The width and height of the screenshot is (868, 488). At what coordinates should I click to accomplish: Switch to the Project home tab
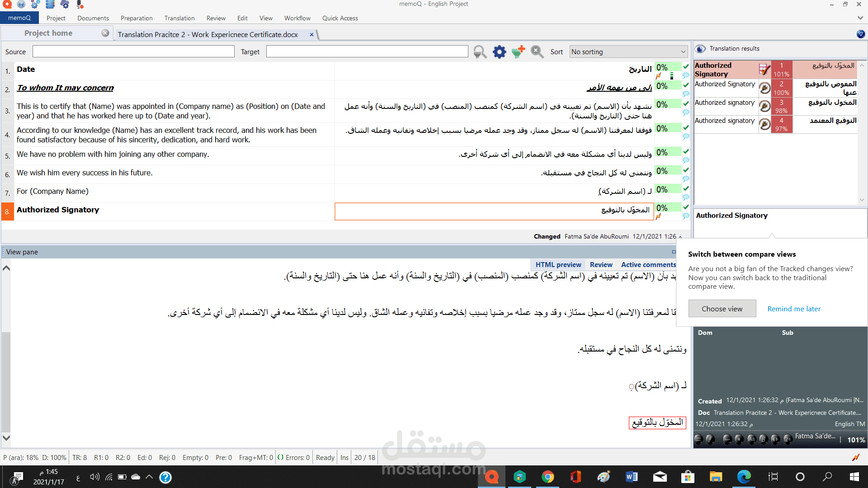(48, 33)
